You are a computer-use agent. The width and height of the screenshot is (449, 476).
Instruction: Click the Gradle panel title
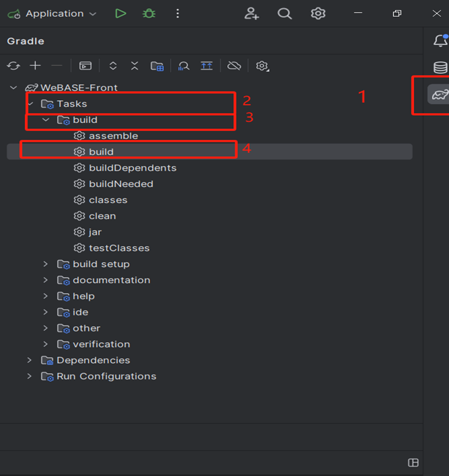point(26,41)
